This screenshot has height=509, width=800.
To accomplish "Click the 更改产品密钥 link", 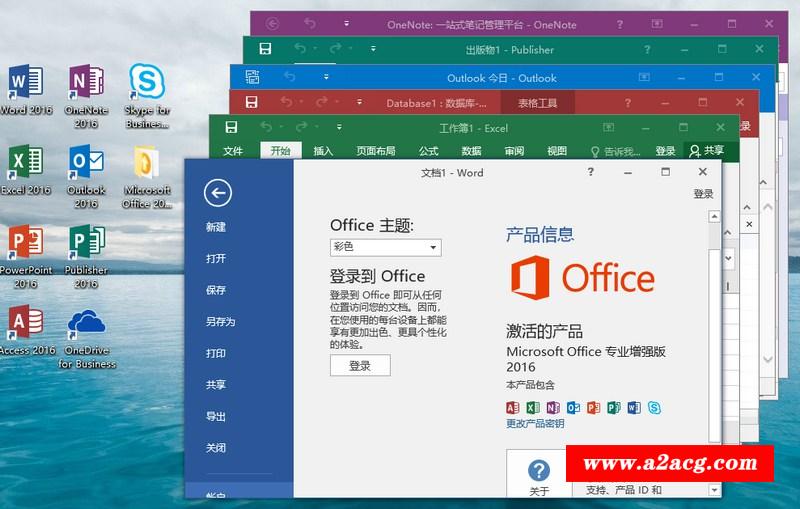I will click(535, 424).
